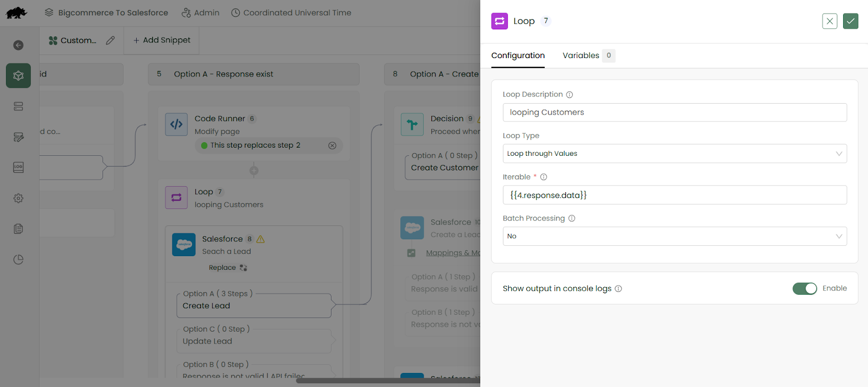Screen dimensions: 868x387
Task: Open the LOG sidebar icon
Action: click(x=18, y=167)
